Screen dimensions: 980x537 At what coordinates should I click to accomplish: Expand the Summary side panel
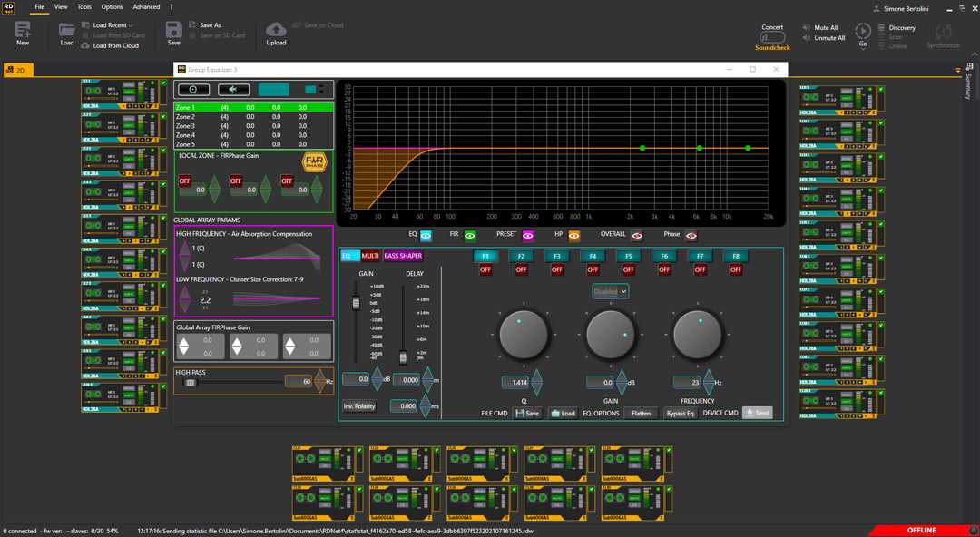[x=967, y=86]
